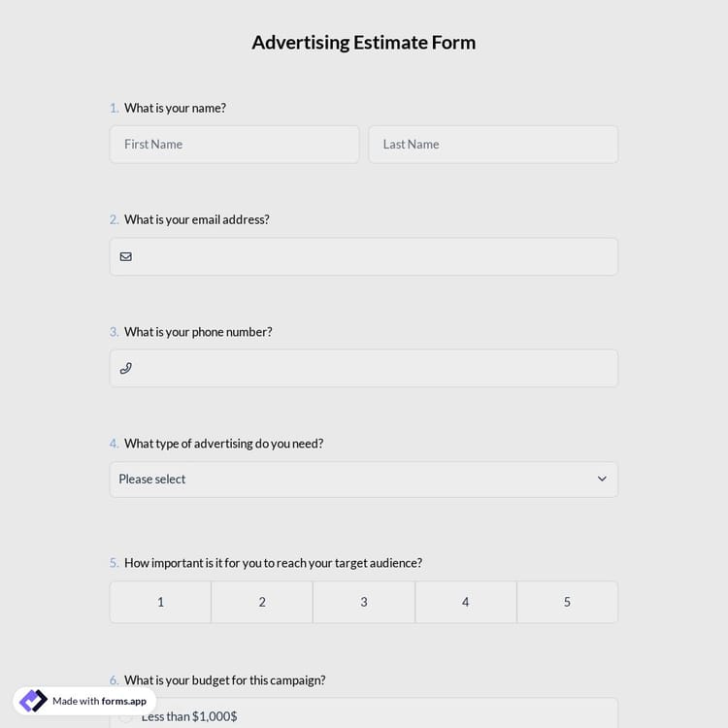Click the "What is your name?" question label

pyautogui.click(x=175, y=108)
